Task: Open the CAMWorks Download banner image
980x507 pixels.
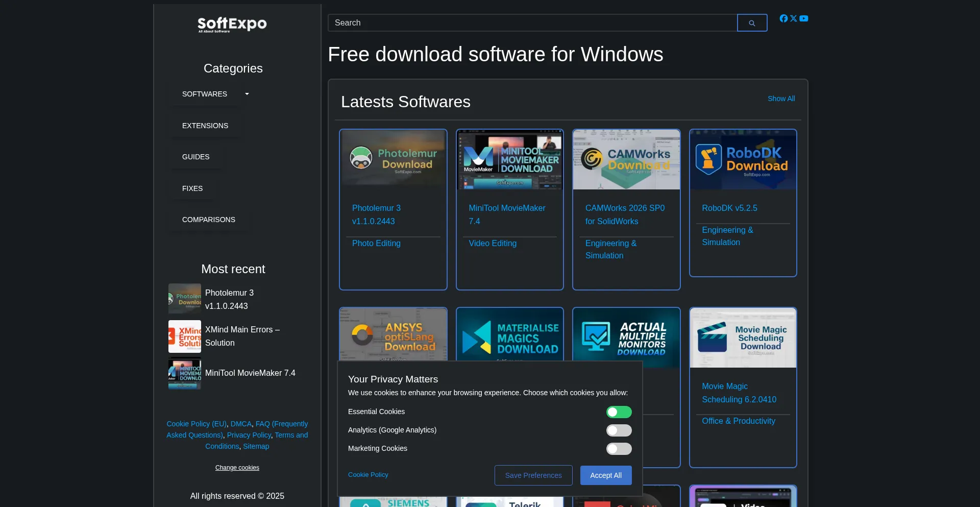Action: (x=626, y=160)
